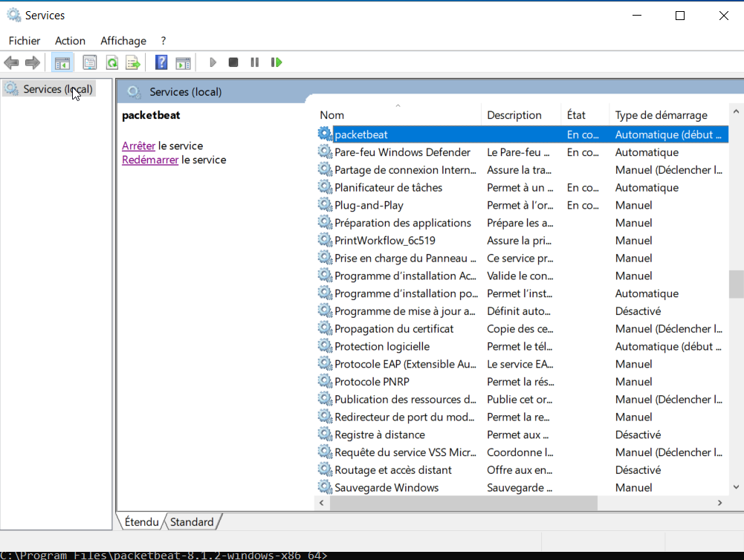The width and height of the screenshot is (744, 560).
Task: Click the Arrêter le service link
Action: 138,146
